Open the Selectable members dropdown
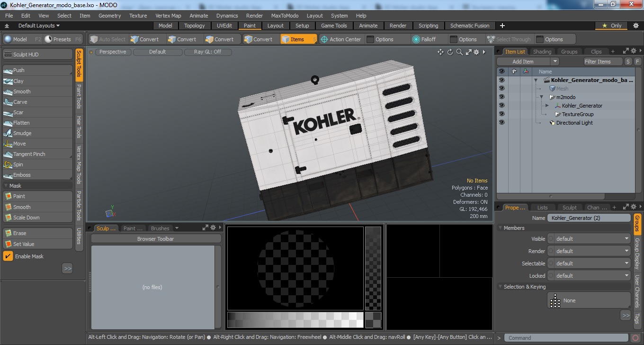644x345 pixels. [x=589, y=263]
